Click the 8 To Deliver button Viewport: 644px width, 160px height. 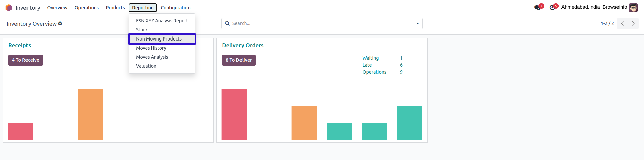coord(238,60)
